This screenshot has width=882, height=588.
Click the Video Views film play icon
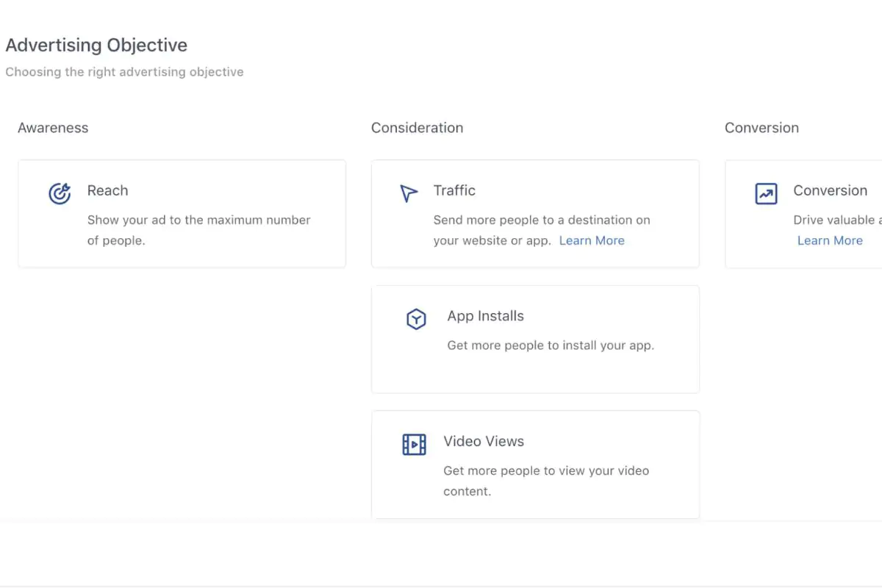click(414, 445)
